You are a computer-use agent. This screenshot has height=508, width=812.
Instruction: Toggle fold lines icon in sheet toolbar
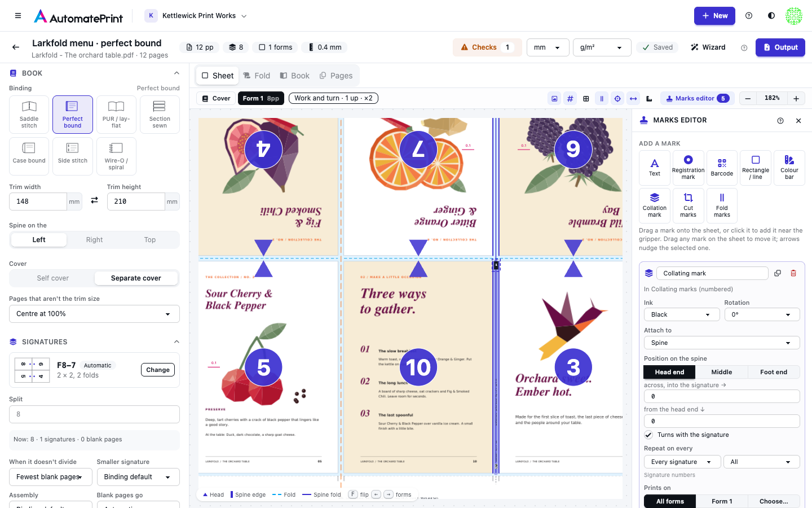pos(602,99)
